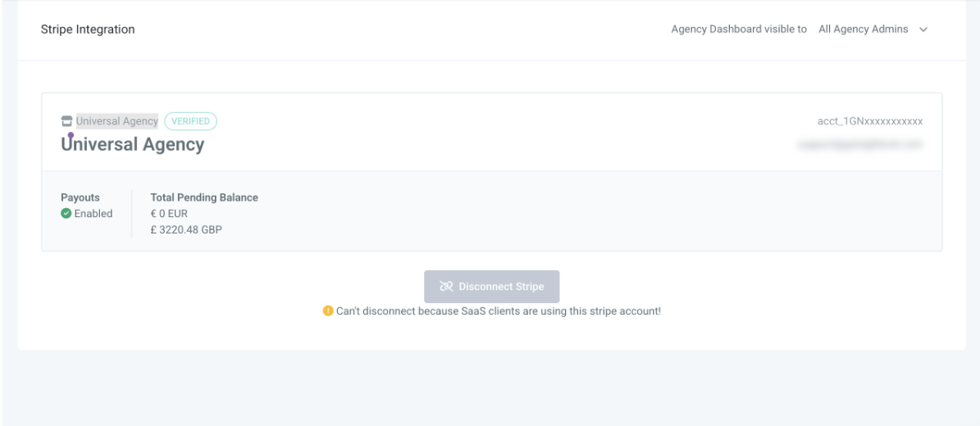Click the € 0 EUR balance value
The image size is (980, 426).
click(169, 214)
